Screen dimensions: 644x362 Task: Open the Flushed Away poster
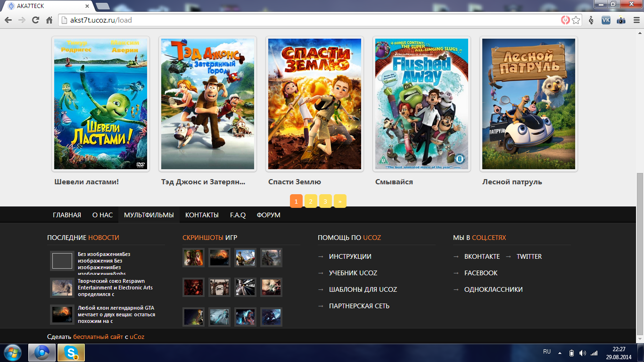(x=421, y=104)
